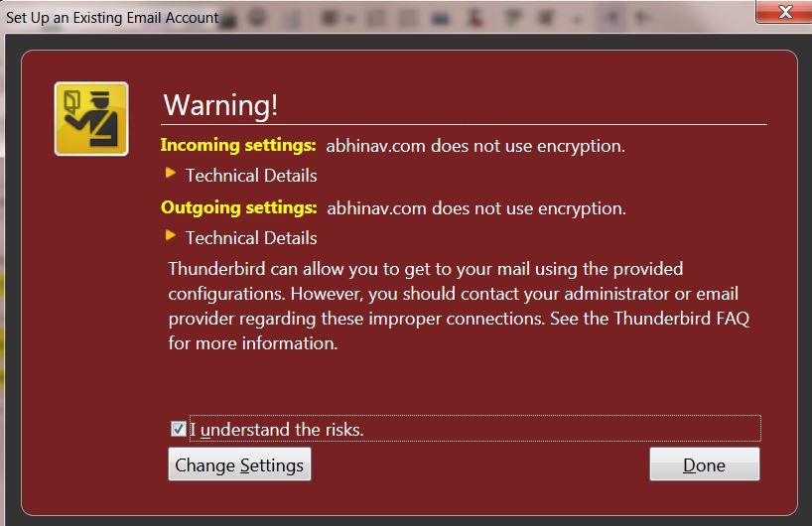This screenshot has width=812, height=526.
Task: Click the outgoing "abhinav.com does not use encryption" text
Action: (x=475, y=208)
